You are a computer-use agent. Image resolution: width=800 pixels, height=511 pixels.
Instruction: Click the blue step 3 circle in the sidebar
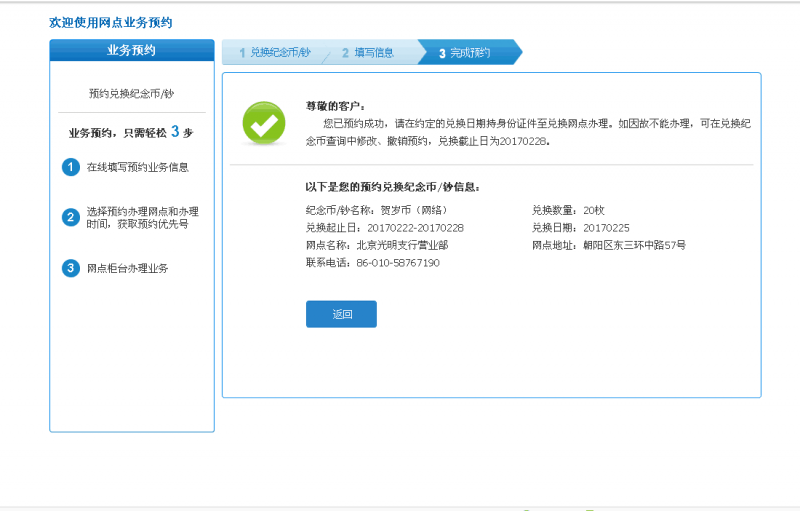pos(71,268)
